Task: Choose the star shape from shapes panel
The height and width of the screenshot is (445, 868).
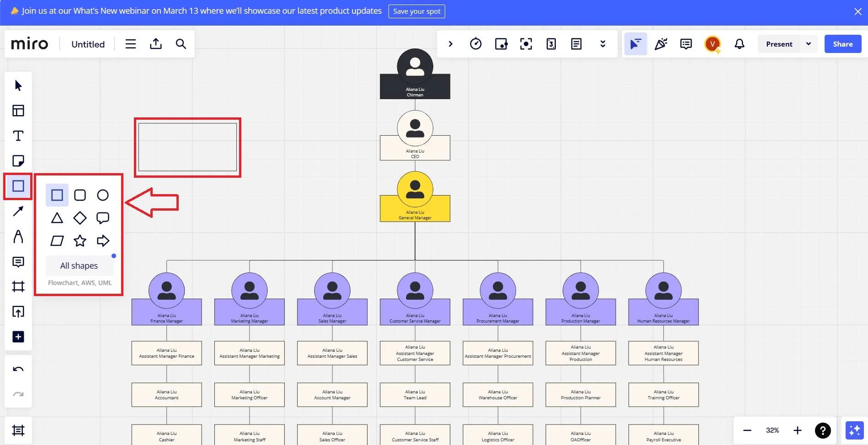Action: (80, 241)
